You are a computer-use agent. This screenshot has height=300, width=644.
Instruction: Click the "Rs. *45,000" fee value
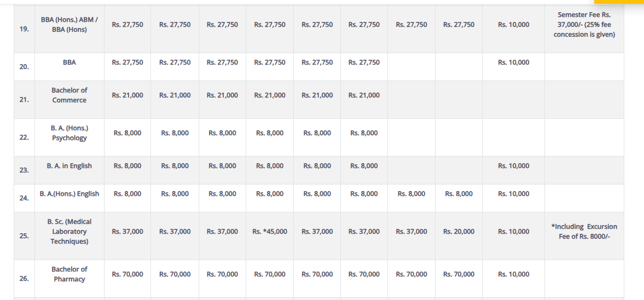[x=270, y=232]
